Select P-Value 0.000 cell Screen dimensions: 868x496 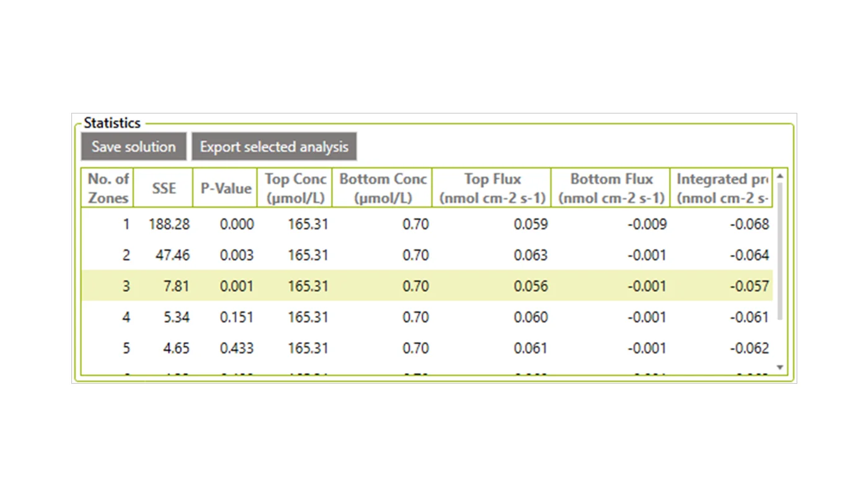pyautogui.click(x=237, y=224)
